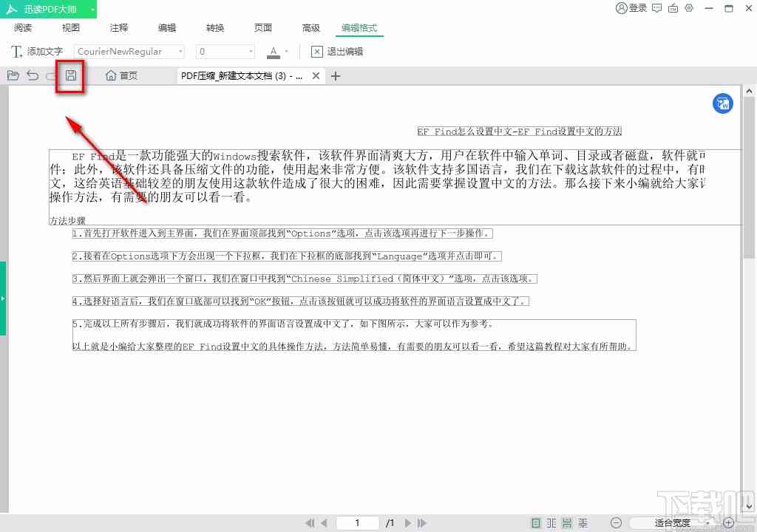
Task: Click 退出编辑 exit editing button
Action: pos(337,51)
